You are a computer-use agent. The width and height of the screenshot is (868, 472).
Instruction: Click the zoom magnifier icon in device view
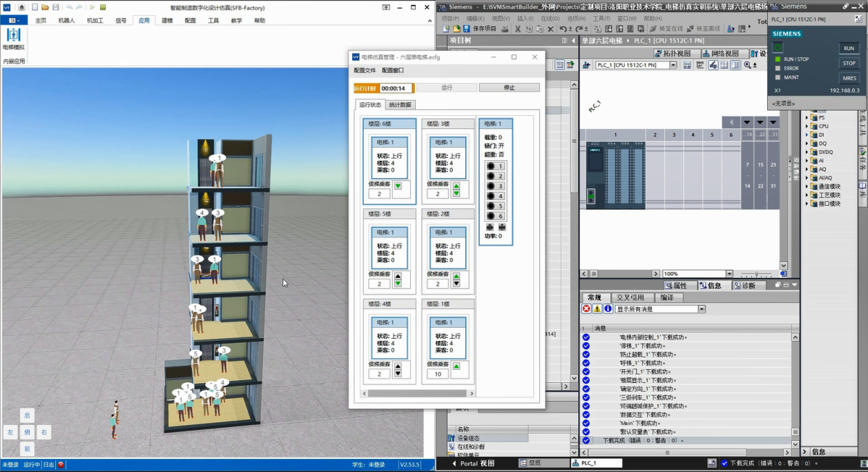[748, 65]
